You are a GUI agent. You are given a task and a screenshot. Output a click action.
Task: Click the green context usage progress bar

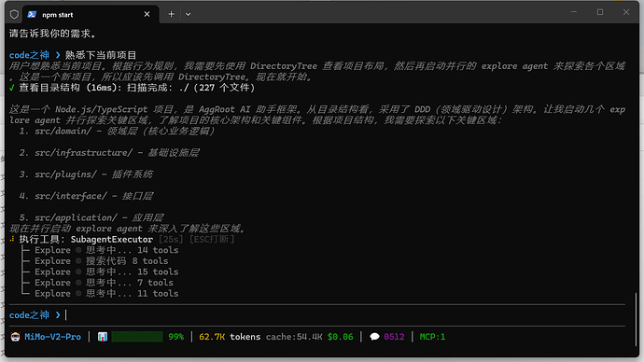click(137, 337)
